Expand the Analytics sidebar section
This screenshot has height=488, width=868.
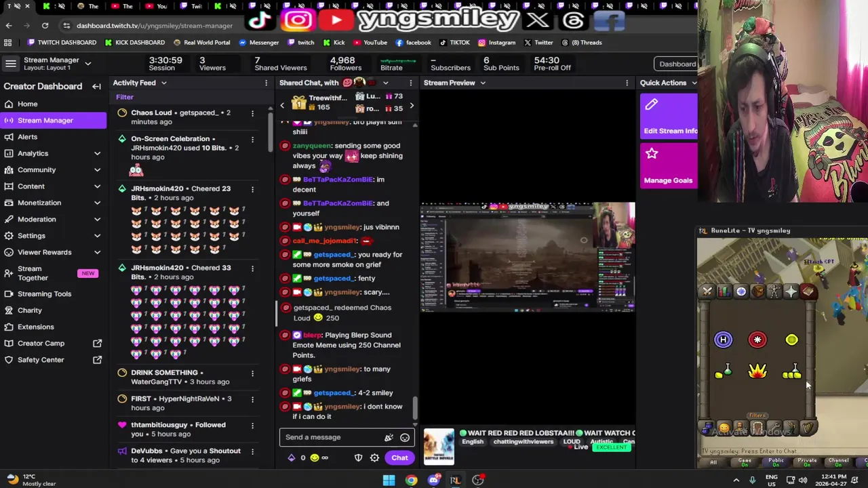97,153
